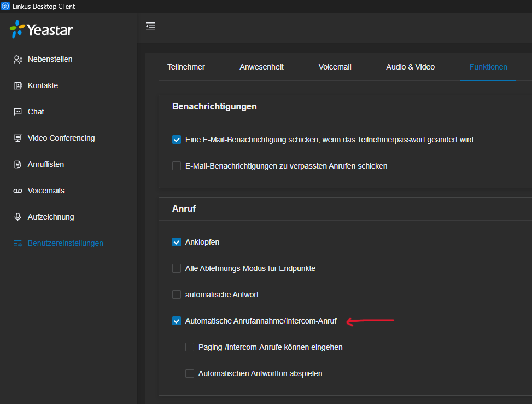Enable the automatische Antwort option

point(177,295)
